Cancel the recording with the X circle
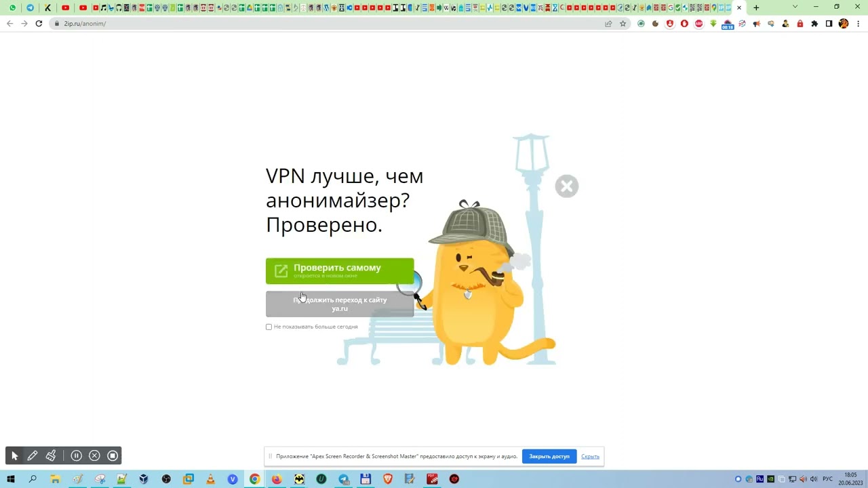Image resolution: width=868 pixels, height=488 pixels. click(95, 456)
